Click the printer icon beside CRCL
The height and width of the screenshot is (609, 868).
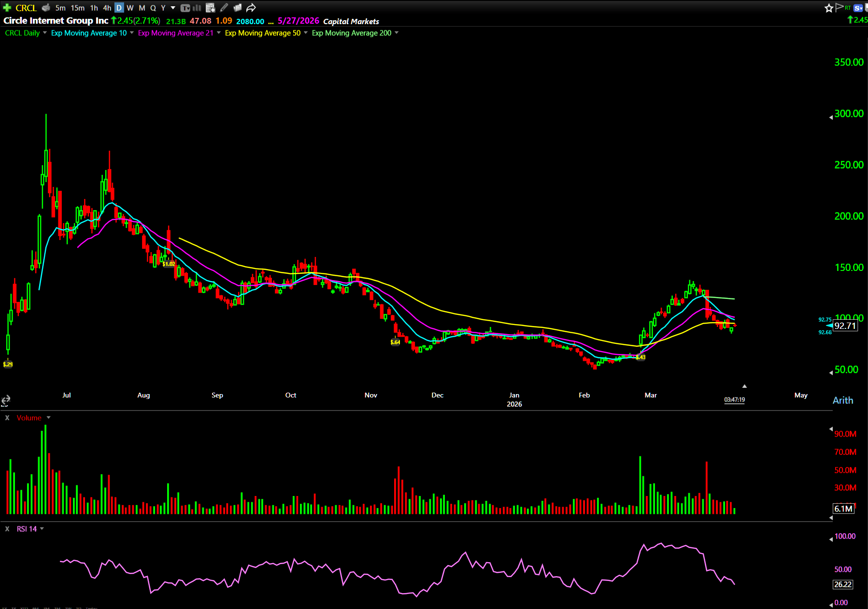pyautogui.click(x=46, y=8)
